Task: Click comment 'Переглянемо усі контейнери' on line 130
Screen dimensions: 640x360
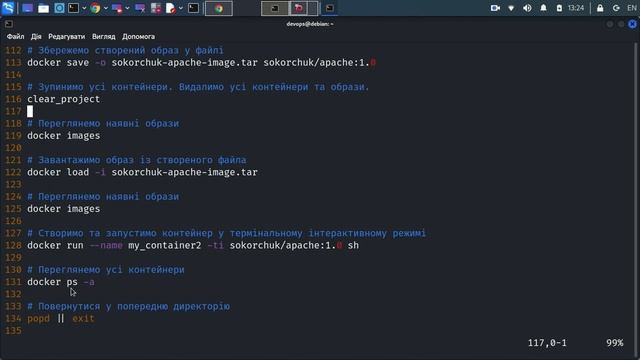Action: (x=111, y=270)
